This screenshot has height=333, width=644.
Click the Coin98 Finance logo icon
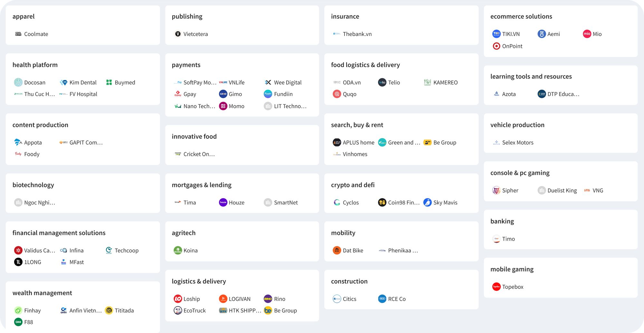point(382,202)
